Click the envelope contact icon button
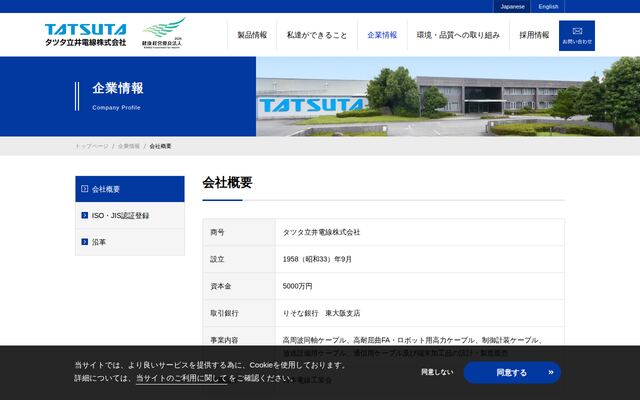Image resolution: width=640 pixels, height=400 pixels. click(x=577, y=36)
